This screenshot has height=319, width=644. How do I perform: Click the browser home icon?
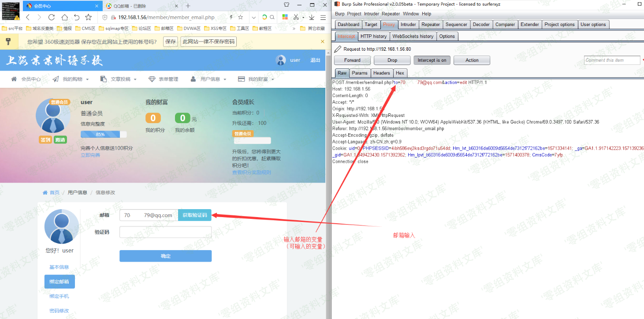click(64, 17)
